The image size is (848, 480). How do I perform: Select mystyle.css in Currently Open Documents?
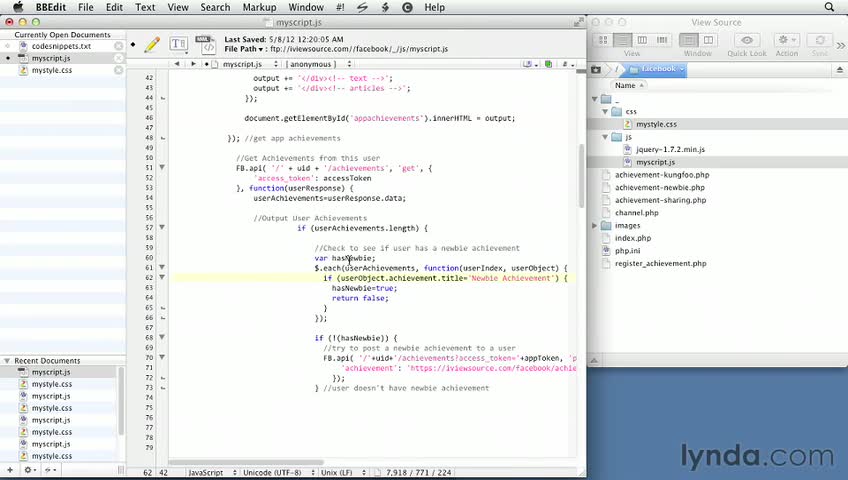51,70
